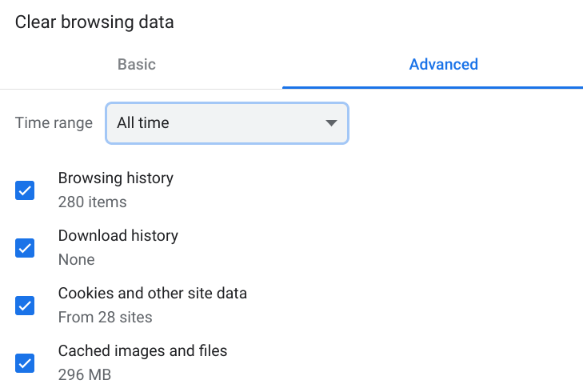The image size is (583, 392).
Task: Uncheck the Browsing history checkbox
Action: click(25, 190)
